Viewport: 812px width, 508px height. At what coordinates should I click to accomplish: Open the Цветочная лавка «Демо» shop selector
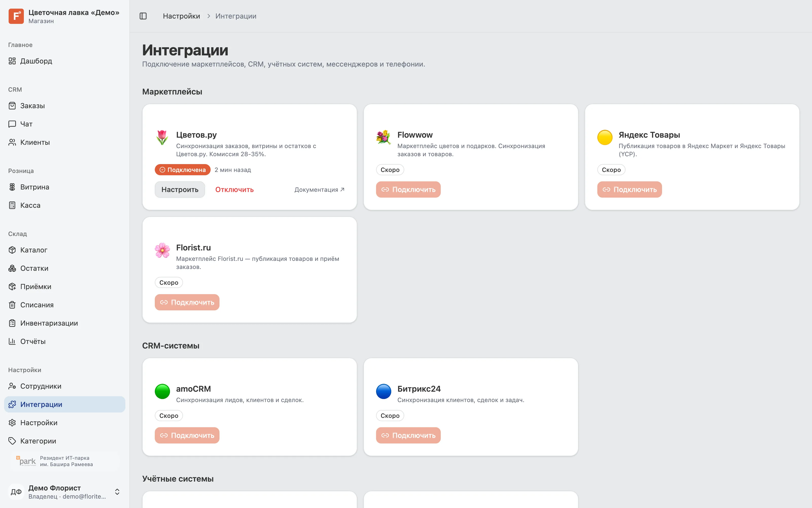(64, 16)
